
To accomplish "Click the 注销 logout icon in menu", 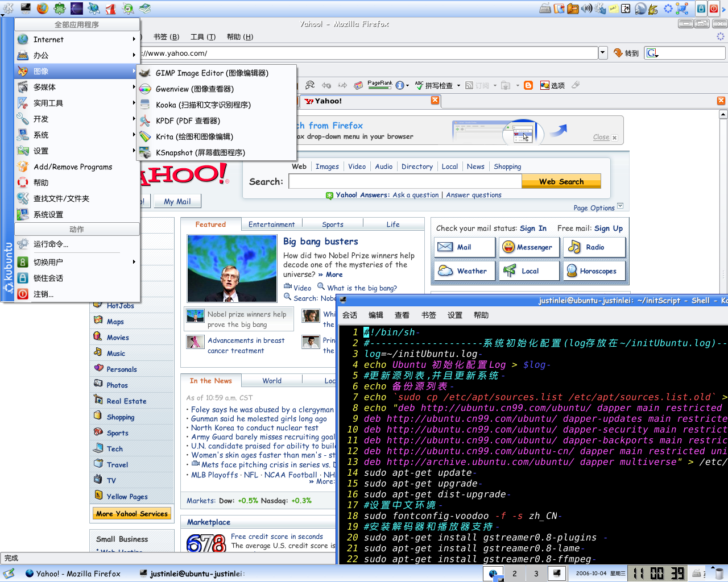I will coord(23,294).
